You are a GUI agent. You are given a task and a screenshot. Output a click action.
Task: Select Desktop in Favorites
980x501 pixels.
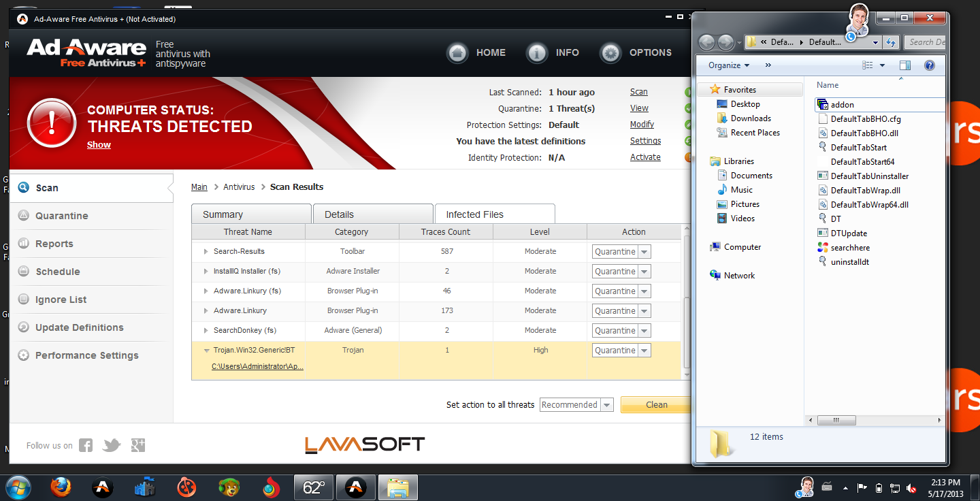745,104
